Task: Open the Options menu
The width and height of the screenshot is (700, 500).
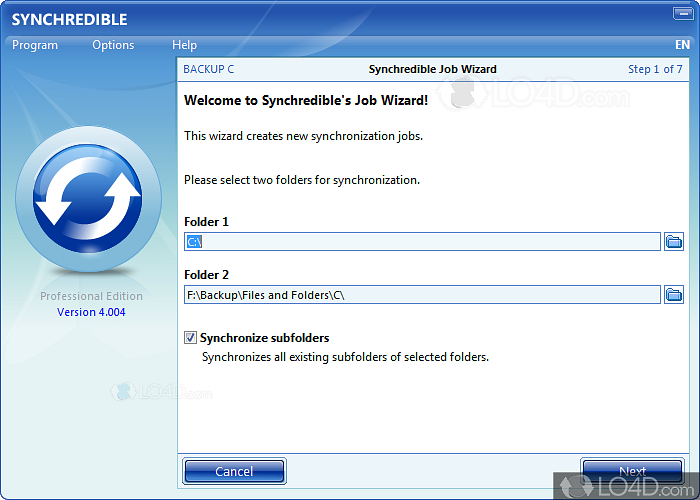Action: [113, 45]
